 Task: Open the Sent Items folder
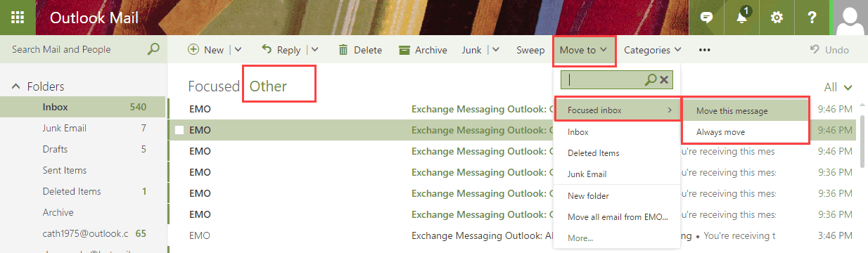click(84, 170)
